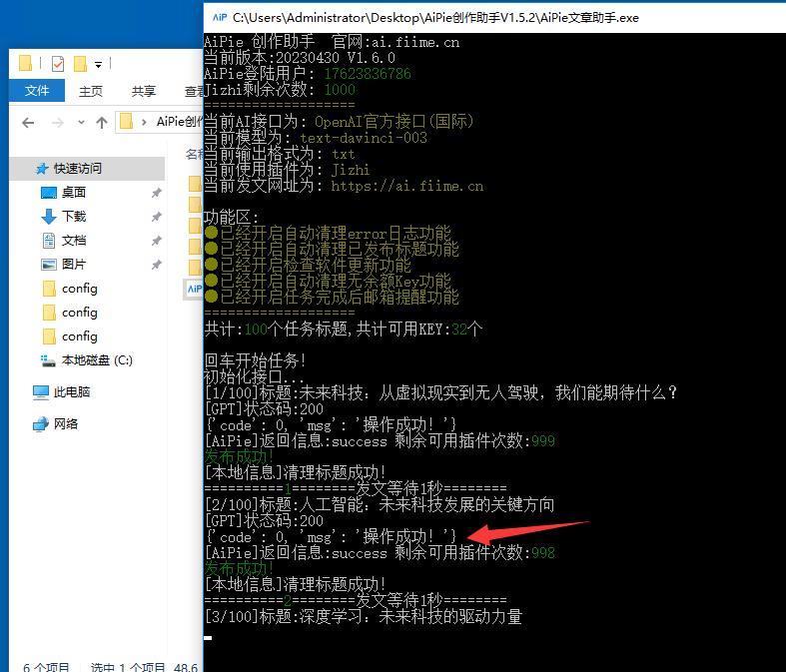Click the 文档 document icon
The image size is (786, 672).
click(x=49, y=241)
